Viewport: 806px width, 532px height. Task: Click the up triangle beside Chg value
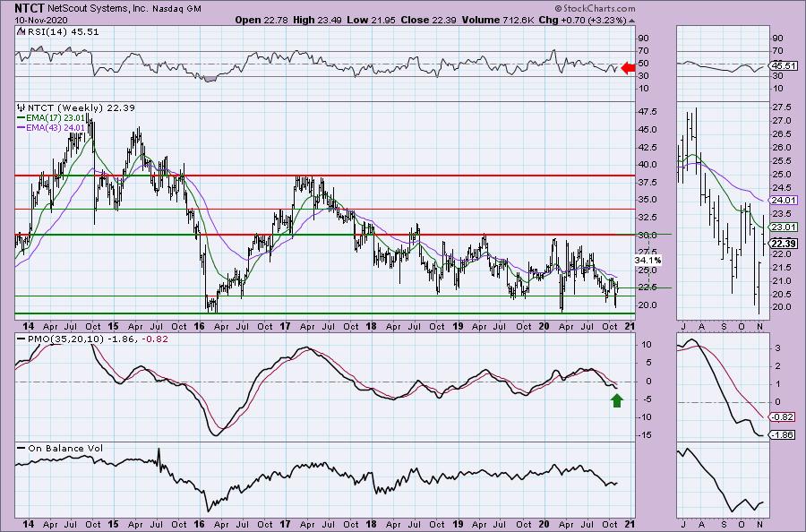click(631, 21)
